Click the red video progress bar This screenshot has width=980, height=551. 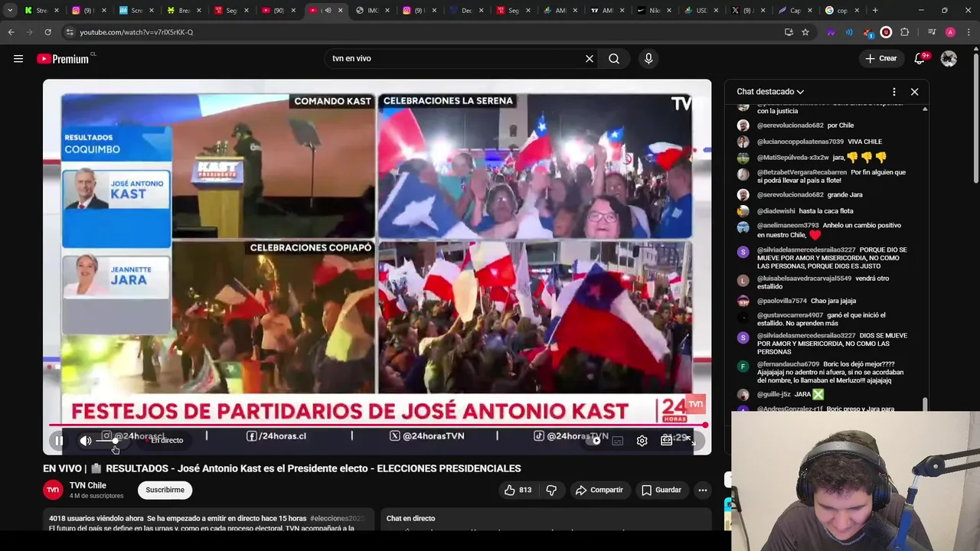pos(377,425)
